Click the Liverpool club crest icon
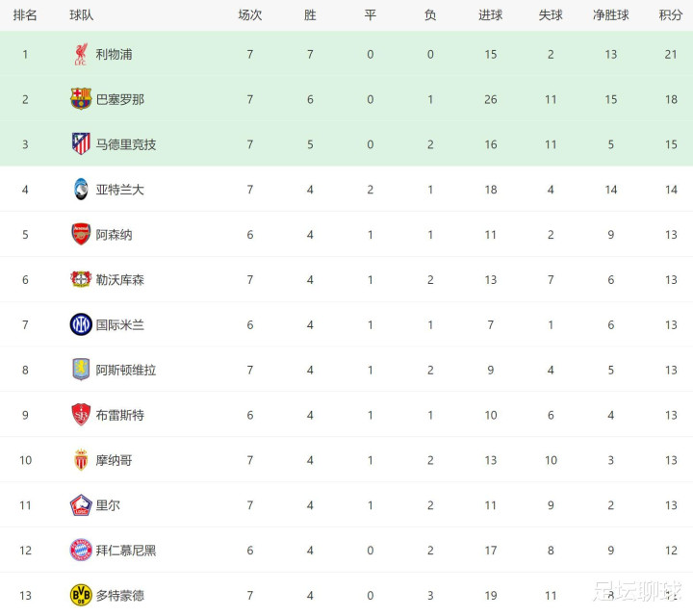This screenshot has height=616, width=693. (x=81, y=55)
